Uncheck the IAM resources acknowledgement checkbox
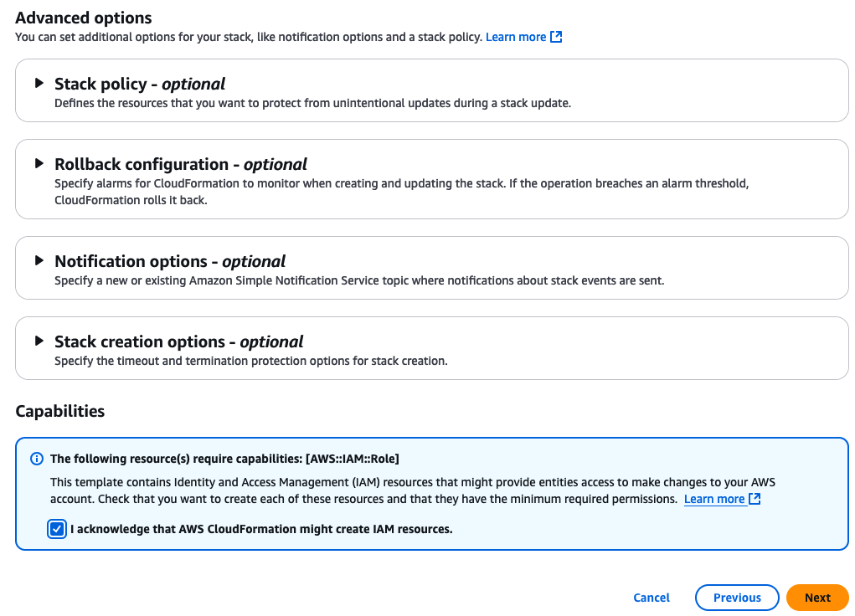The height and width of the screenshot is (616, 855). 57,529
